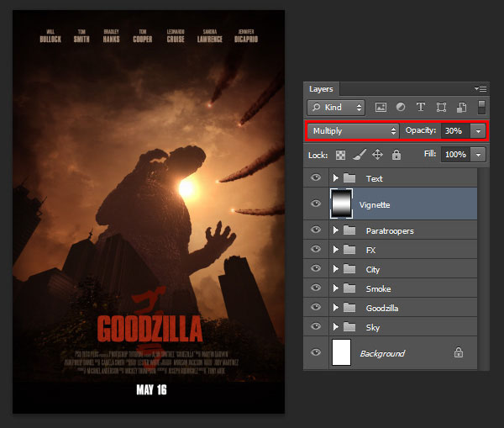Expand the FX group
This screenshot has width=504, height=428.
(x=335, y=250)
